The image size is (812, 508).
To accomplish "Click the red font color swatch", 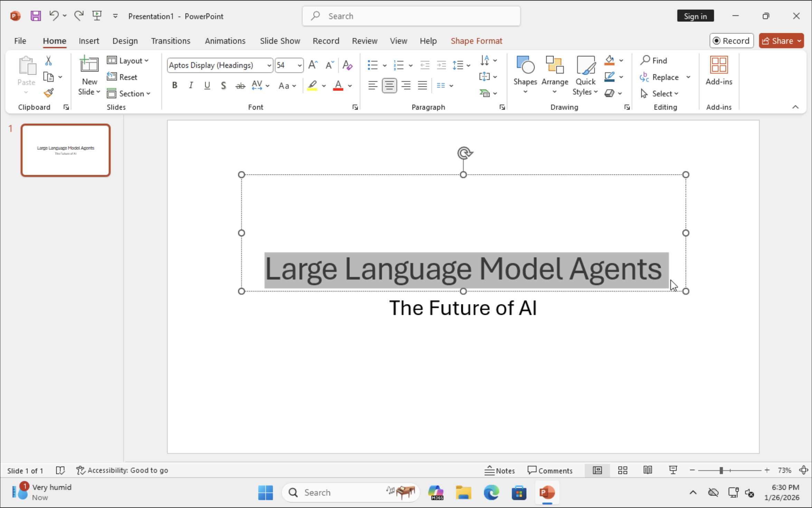I will click(x=338, y=85).
